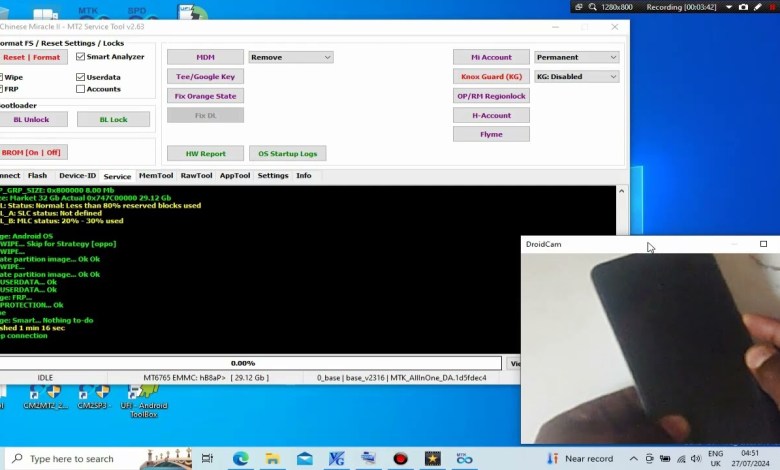This screenshot has width=780, height=470.
Task: Uncheck the Userdata checkbox
Action: [81, 77]
